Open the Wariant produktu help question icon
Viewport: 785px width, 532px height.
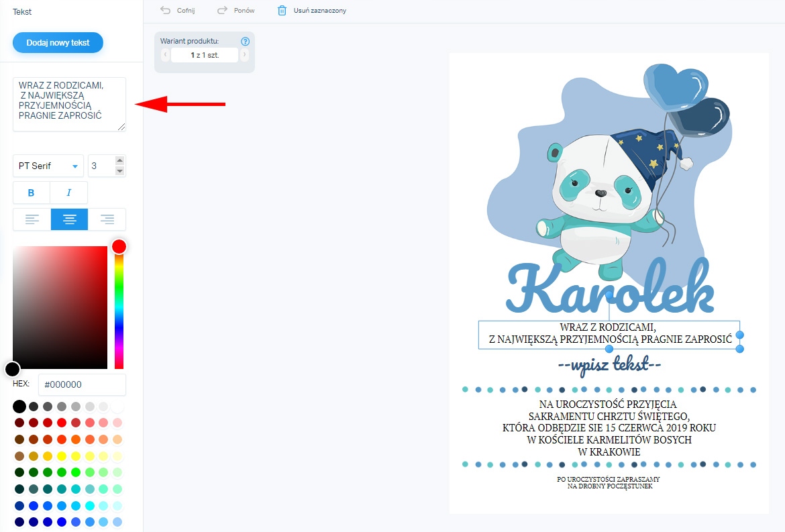245,41
